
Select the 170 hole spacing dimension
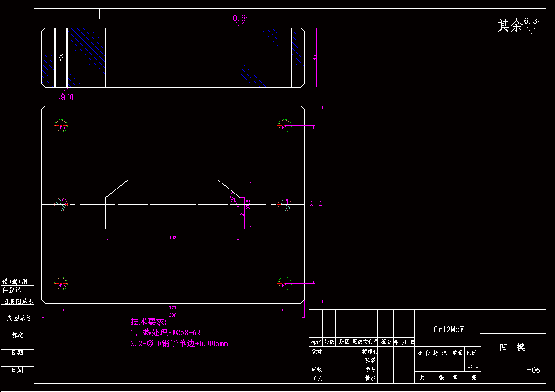173,308
